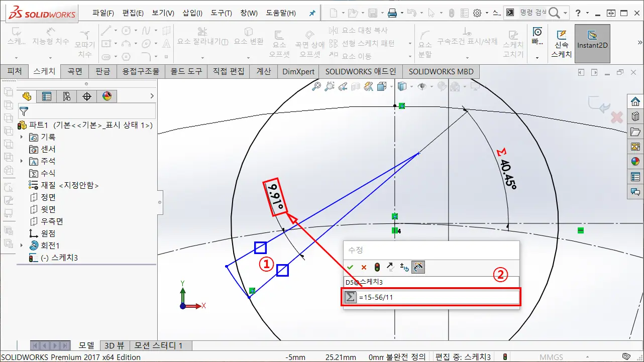Open View Palette icon in task pane

tap(635, 147)
